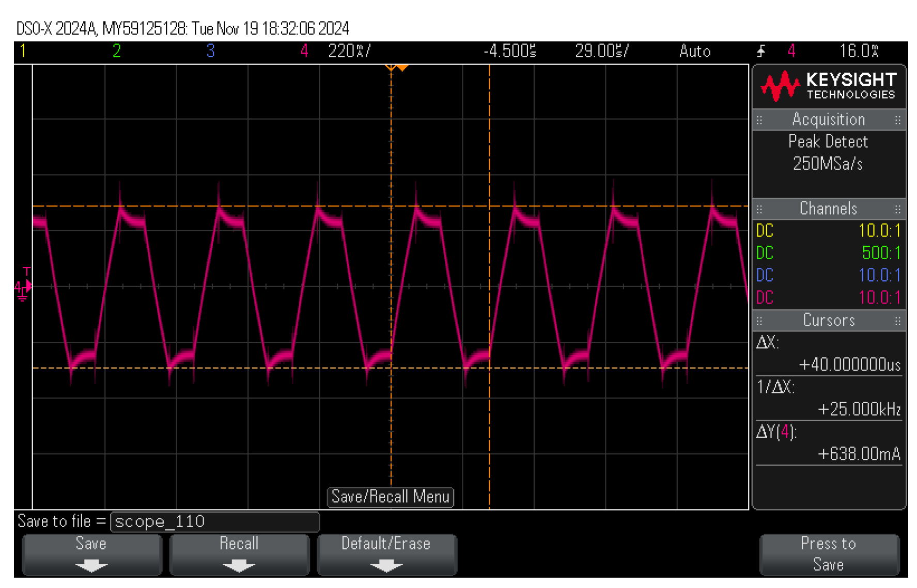Open the Acquisition panel header
Screen dimensions: 917x588
click(x=828, y=120)
